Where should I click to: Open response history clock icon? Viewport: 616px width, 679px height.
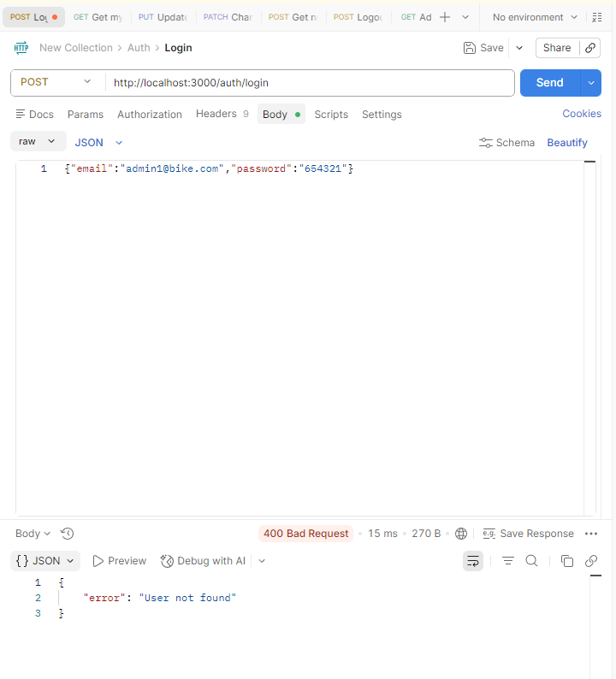point(68,534)
